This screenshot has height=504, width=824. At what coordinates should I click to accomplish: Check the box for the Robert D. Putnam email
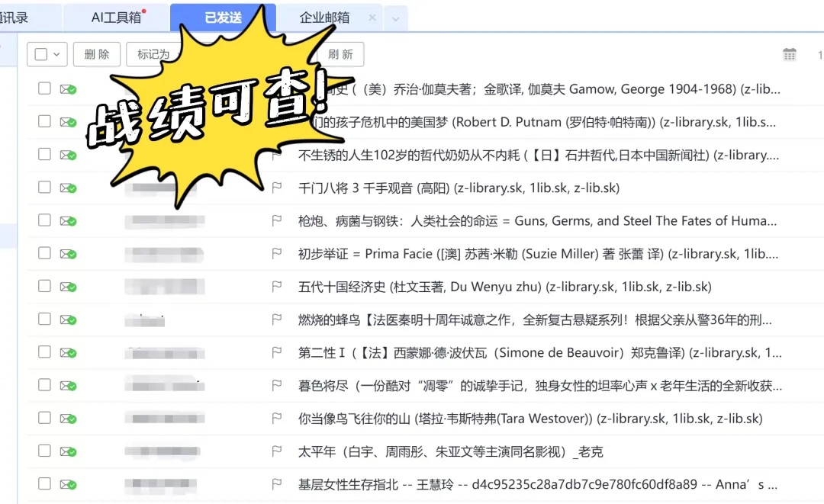pos(45,121)
